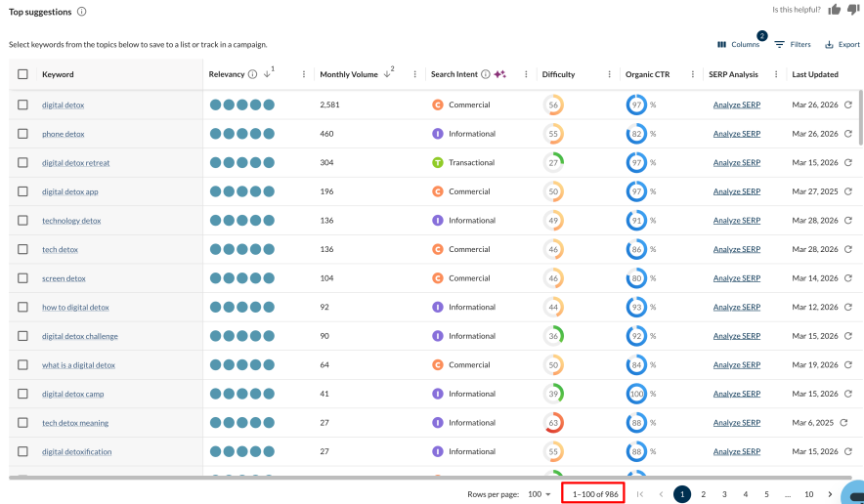Select all keywords with header checkbox
864x504 pixels.
22,74
